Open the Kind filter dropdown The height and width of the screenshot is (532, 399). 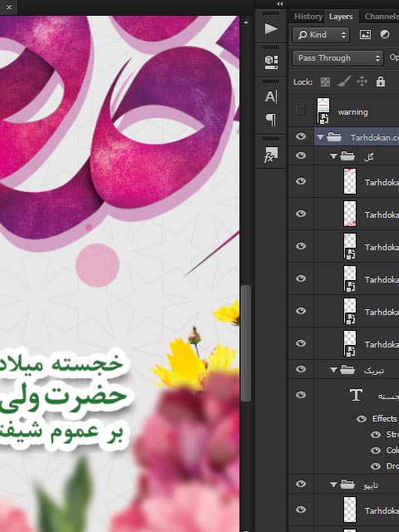(321, 35)
